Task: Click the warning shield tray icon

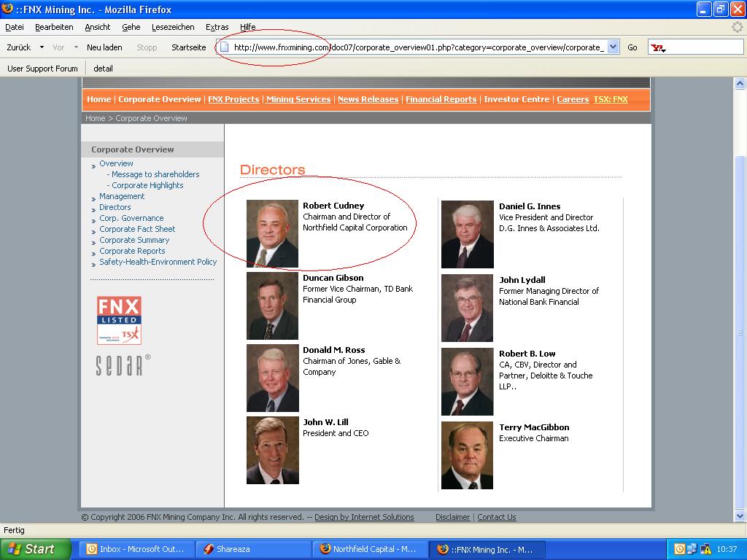Action: [x=705, y=549]
